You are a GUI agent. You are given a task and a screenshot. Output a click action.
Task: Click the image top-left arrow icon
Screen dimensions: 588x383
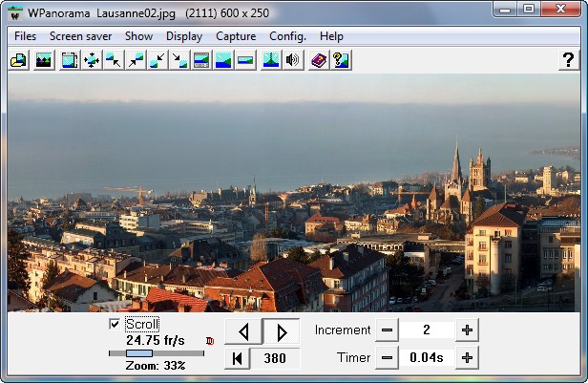[114, 60]
